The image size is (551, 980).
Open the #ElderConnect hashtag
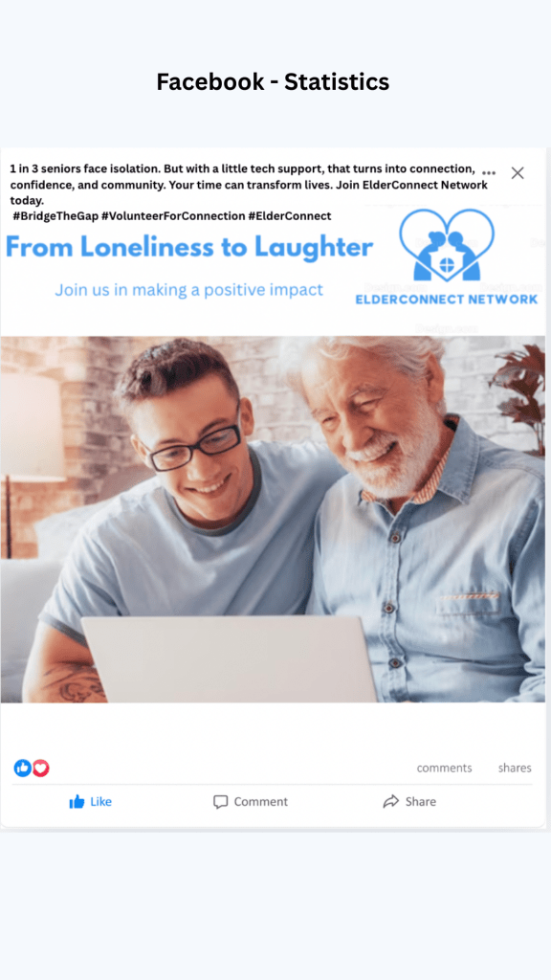pos(290,216)
